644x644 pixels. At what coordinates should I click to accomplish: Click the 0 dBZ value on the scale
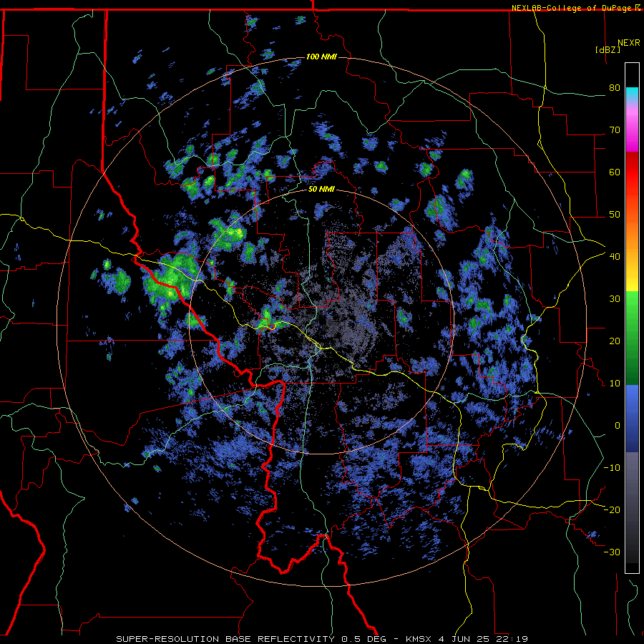618,426
